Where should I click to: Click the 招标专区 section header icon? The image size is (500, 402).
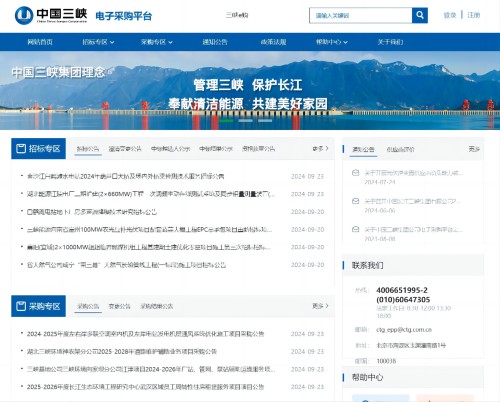coord(21,148)
